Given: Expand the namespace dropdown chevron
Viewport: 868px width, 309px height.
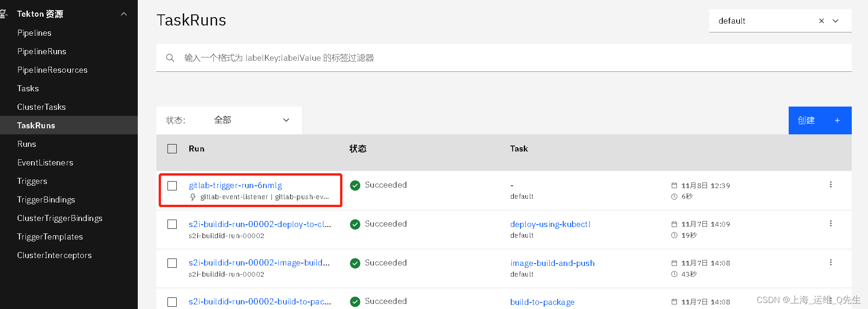Looking at the screenshot, I should coord(836,21).
